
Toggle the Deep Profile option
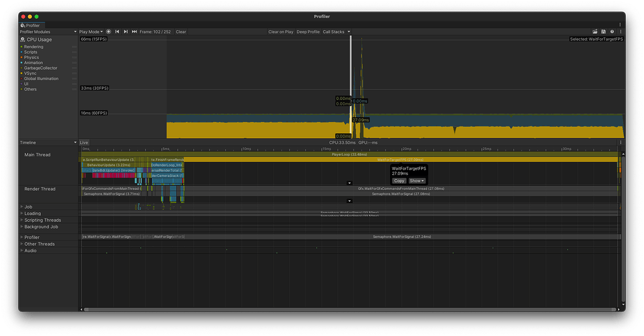308,31
